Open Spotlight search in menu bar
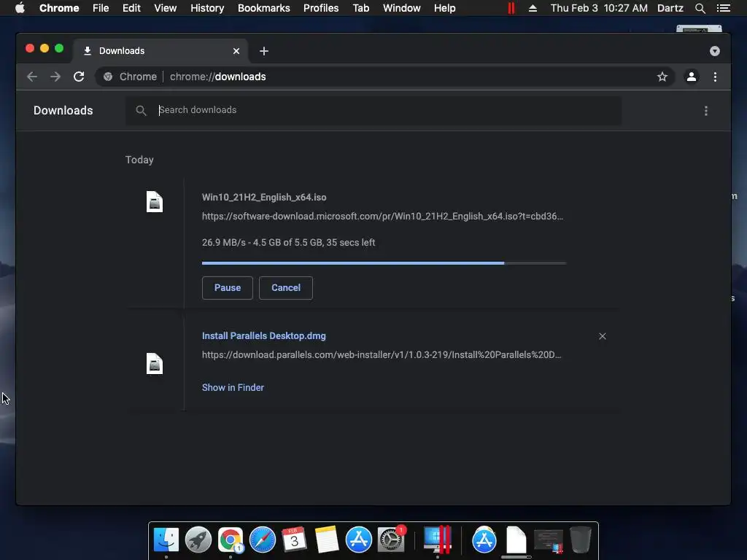The image size is (747, 560). point(700,8)
